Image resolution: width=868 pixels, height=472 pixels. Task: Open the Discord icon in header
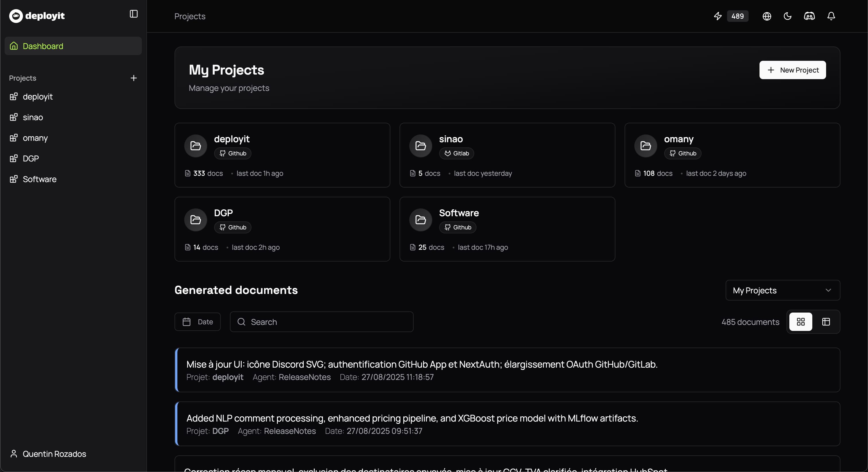pyautogui.click(x=809, y=16)
